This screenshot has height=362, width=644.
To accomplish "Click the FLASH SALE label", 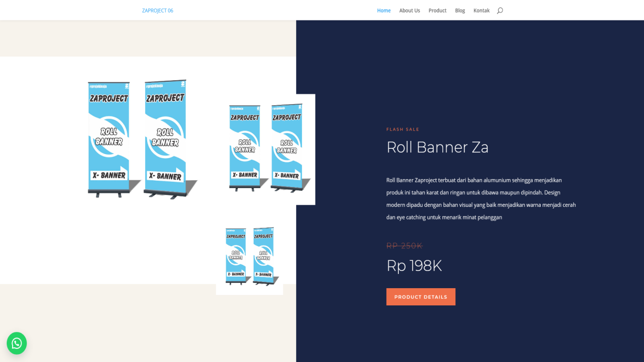I will coord(403,129).
